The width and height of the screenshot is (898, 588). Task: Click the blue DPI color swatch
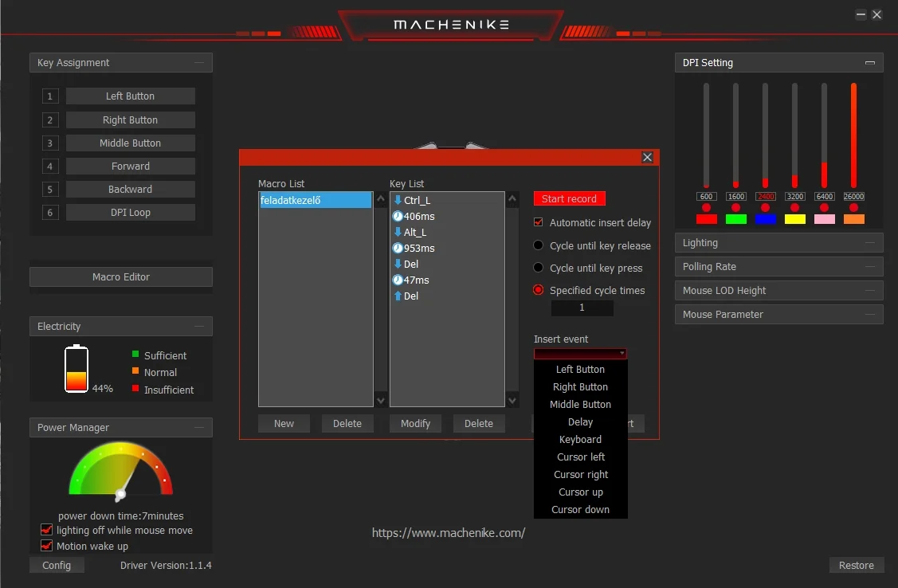click(x=765, y=219)
